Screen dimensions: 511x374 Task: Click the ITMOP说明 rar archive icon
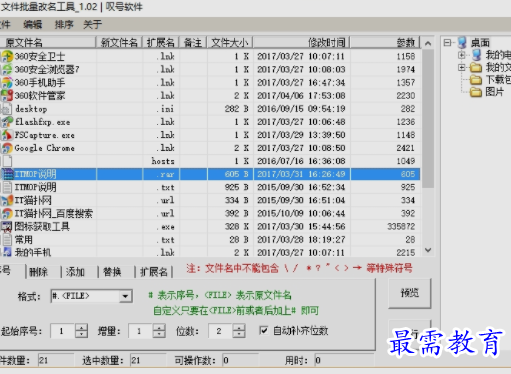pos(7,174)
